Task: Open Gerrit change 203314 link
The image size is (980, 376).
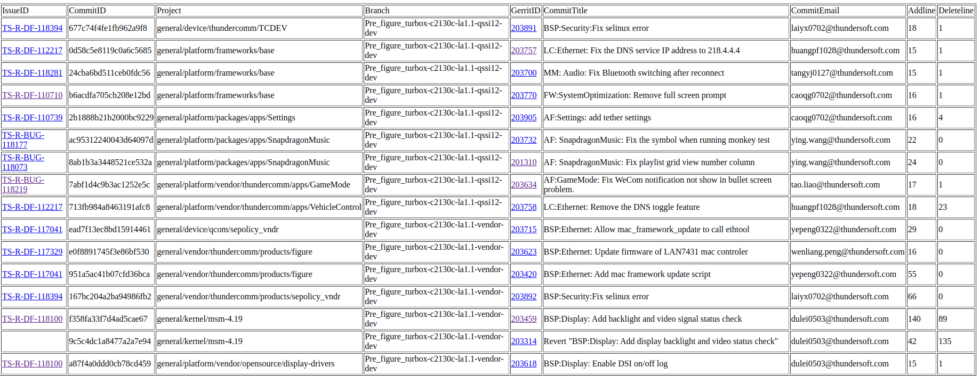Action: pyautogui.click(x=524, y=341)
